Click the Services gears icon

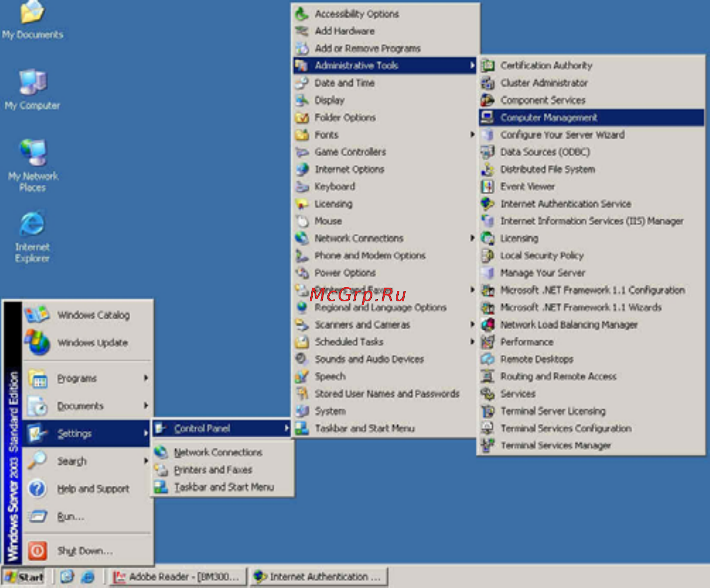(487, 393)
